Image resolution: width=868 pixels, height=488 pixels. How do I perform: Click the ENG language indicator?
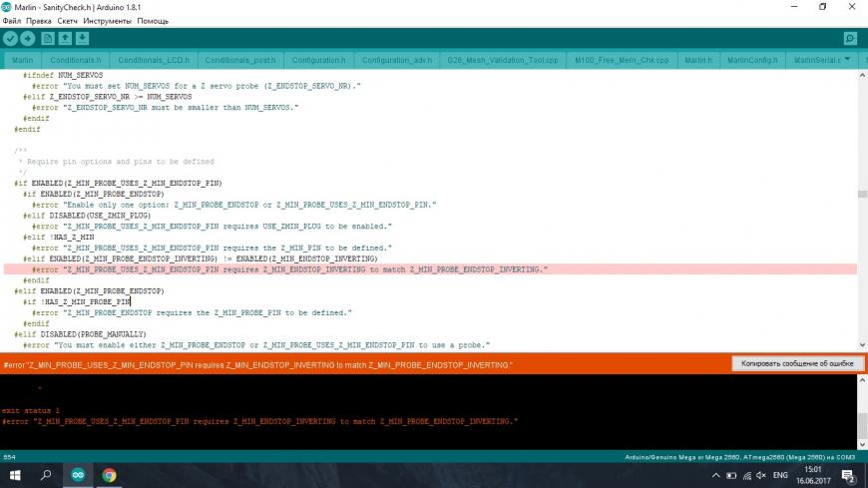(x=780, y=475)
